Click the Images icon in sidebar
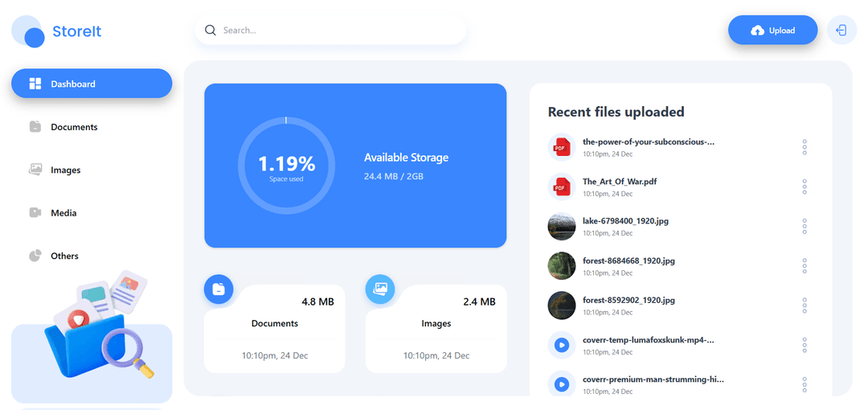Image resolution: width=868 pixels, height=410 pixels. [35, 170]
